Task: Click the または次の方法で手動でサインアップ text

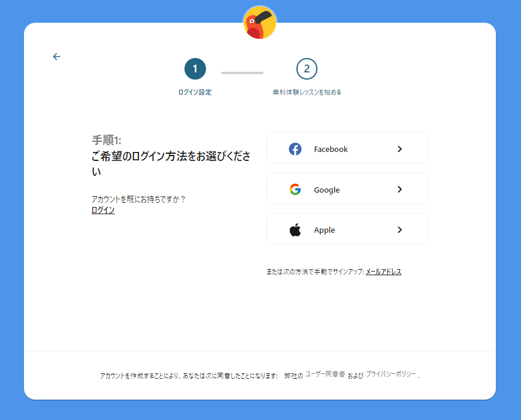Action: point(315,272)
